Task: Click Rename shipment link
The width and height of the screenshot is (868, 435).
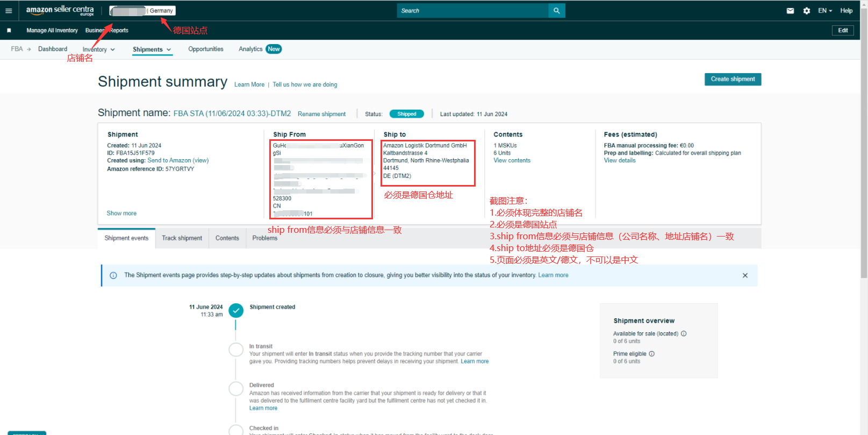Action: point(322,114)
